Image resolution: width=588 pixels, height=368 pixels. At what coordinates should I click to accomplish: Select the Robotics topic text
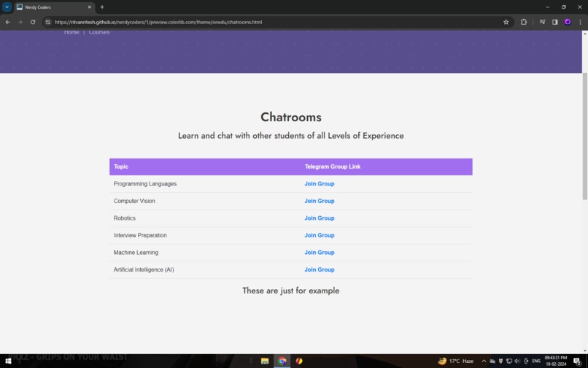[125, 218]
